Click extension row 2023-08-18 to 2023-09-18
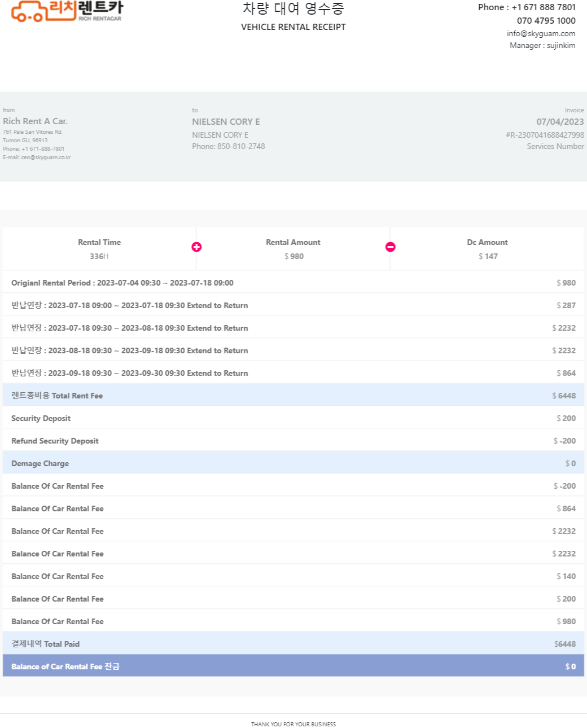 293,350
